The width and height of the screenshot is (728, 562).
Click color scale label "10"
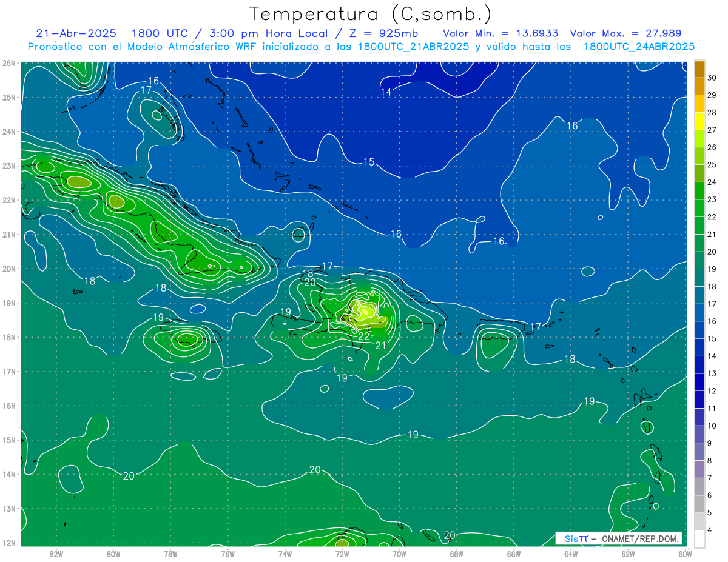point(712,426)
